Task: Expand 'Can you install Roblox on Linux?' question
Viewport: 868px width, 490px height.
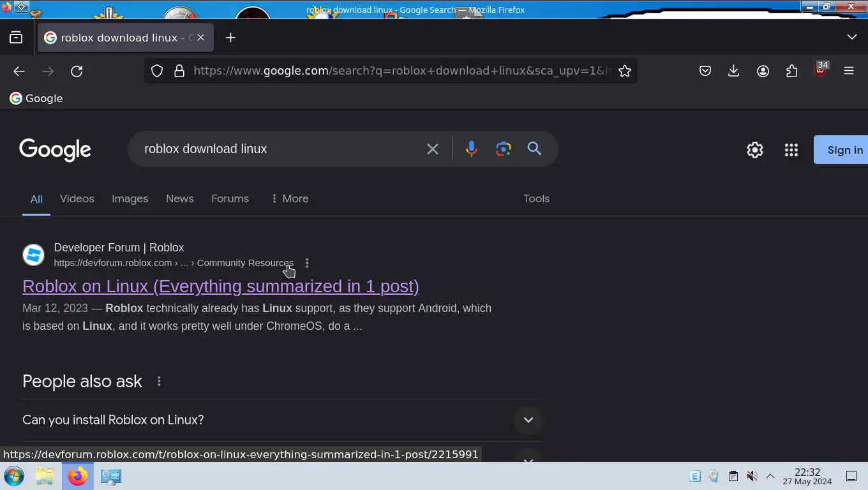Action: point(281,420)
